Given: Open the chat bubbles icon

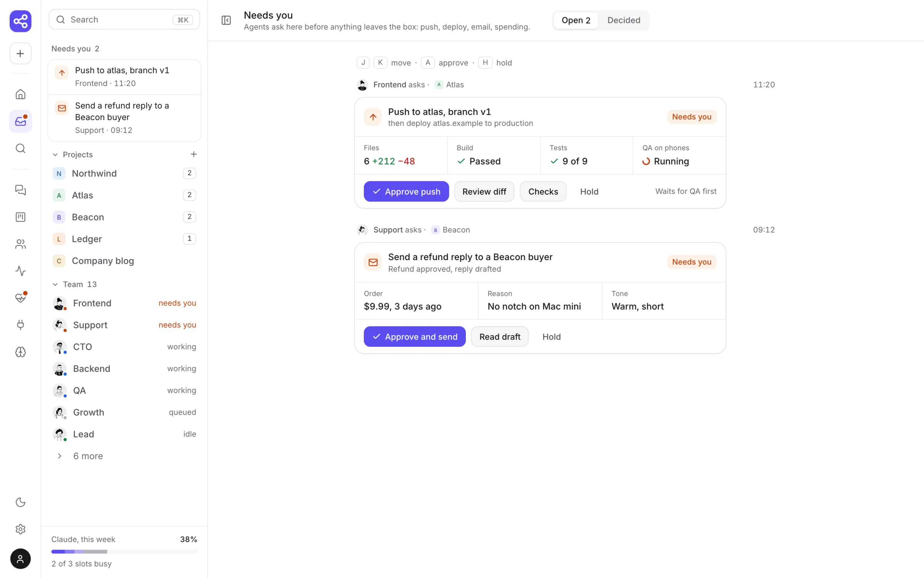Looking at the screenshot, I should pos(20,190).
